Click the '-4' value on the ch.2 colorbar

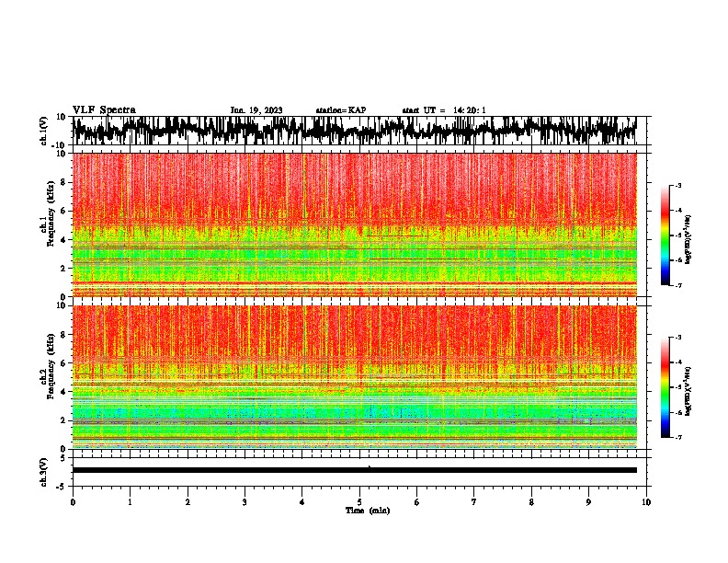tap(678, 362)
